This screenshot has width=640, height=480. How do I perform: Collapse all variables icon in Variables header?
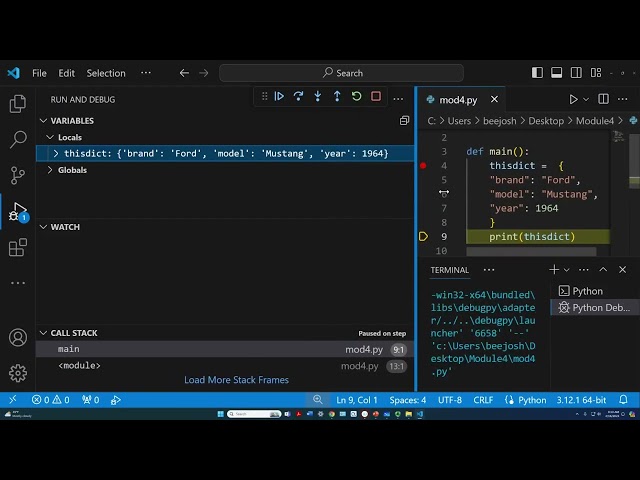tap(404, 120)
